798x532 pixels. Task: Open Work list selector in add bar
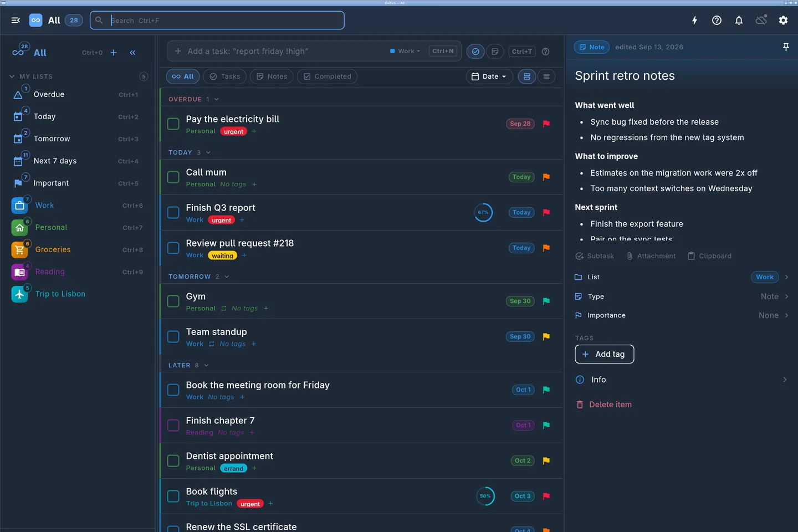pyautogui.click(x=405, y=51)
